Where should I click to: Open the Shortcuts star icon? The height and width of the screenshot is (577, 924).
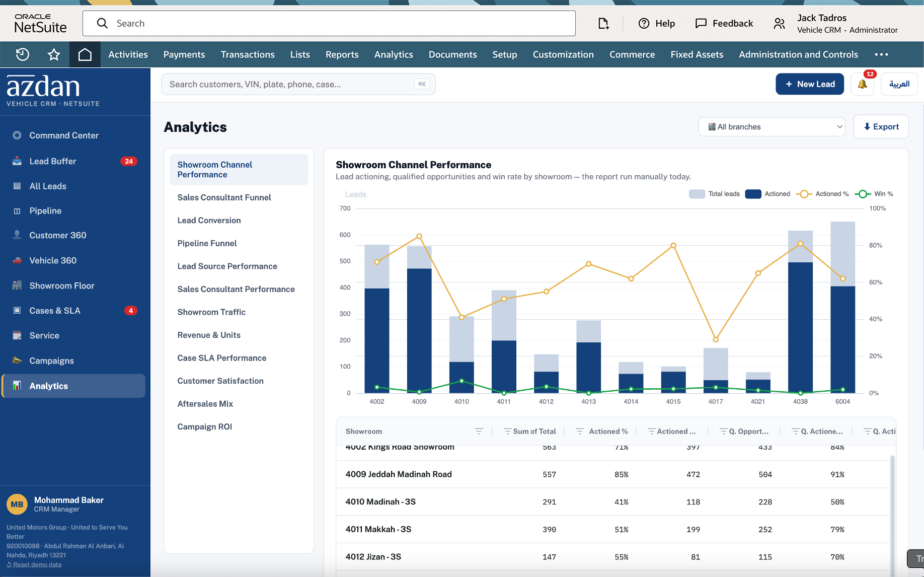pyautogui.click(x=54, y=54)
